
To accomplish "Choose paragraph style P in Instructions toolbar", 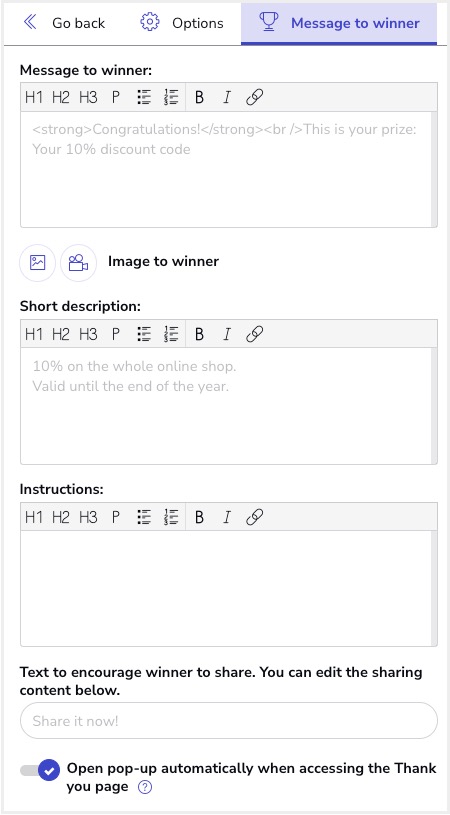I will point(116,517).
